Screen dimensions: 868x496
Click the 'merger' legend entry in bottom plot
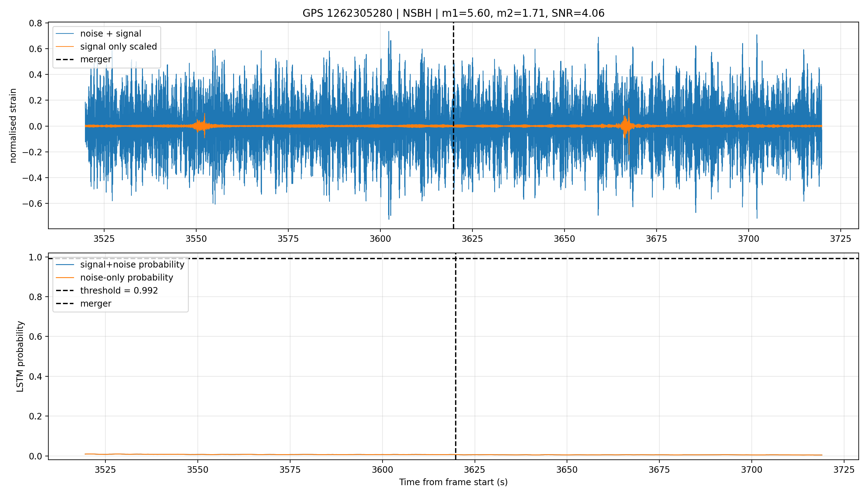pyautogui.click(x=84, y=303)
